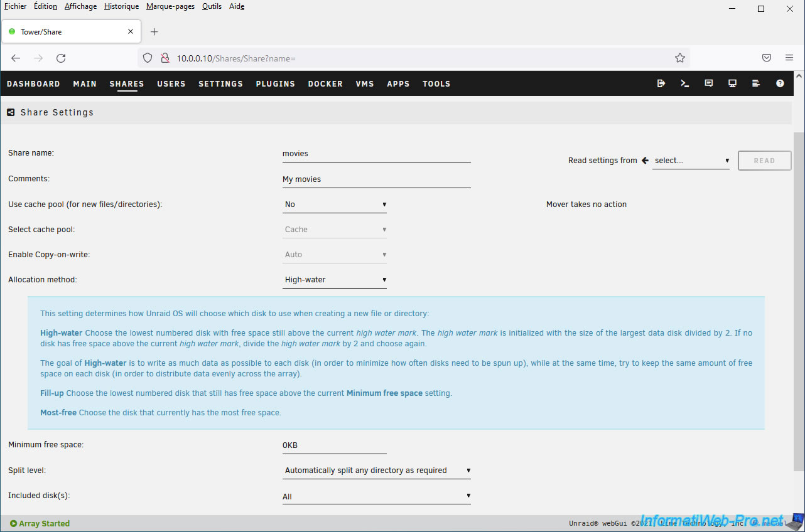Open the browser hamburger menu
805x532 pixels.
coord(789,58)
